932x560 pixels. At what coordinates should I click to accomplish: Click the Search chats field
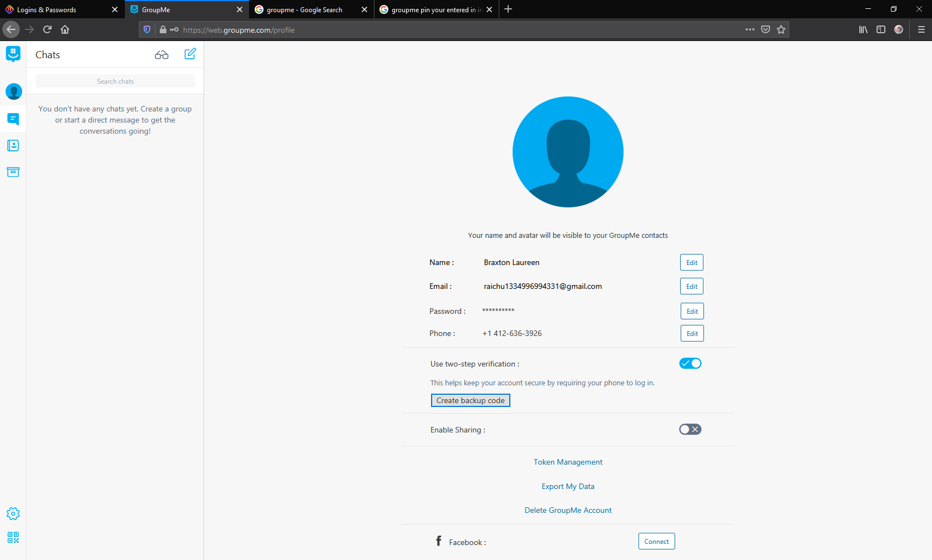(x=115, y=81)
